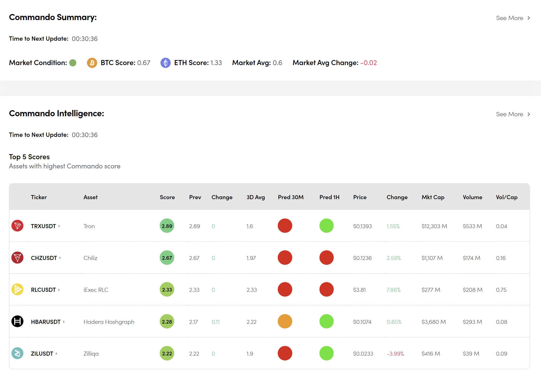Select the RLCUSDT ticker name
This screenshot has width=541, height=392.
pyautogui.click(x=43, y=290)
